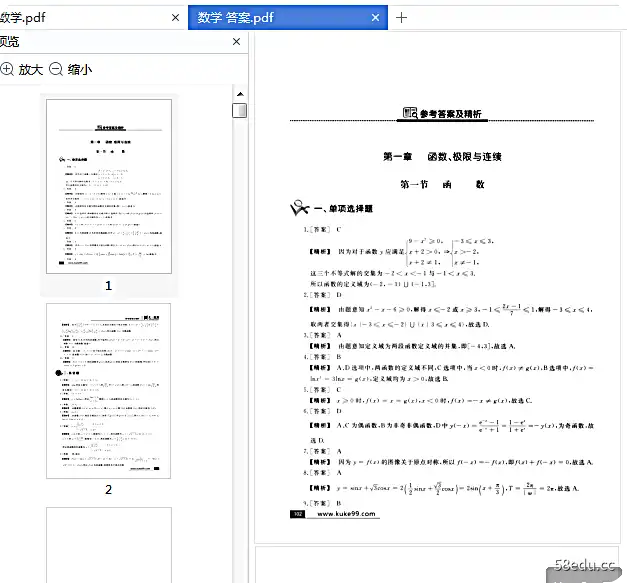Click the 缩小 label
The width and height of the screenshot is (627, 583).
(x=80, y=70)
